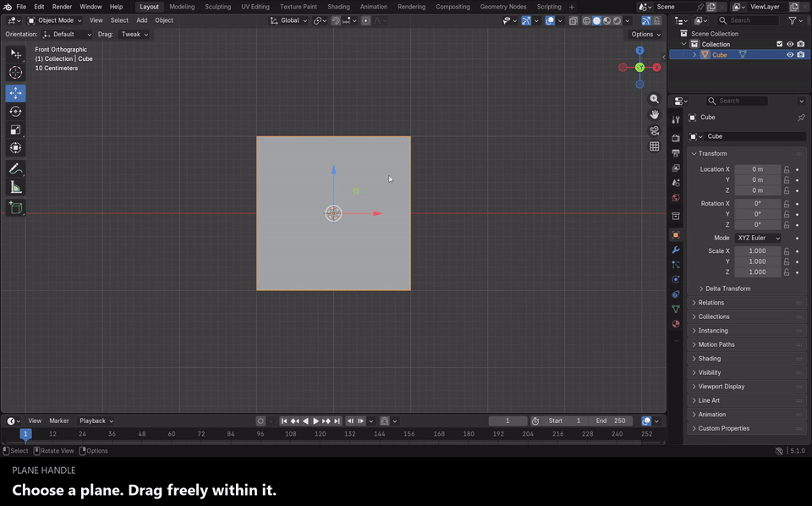Click the blue frame 1 playhead marker
Viewport: 812px width, 506px height.
click(25, 434)
